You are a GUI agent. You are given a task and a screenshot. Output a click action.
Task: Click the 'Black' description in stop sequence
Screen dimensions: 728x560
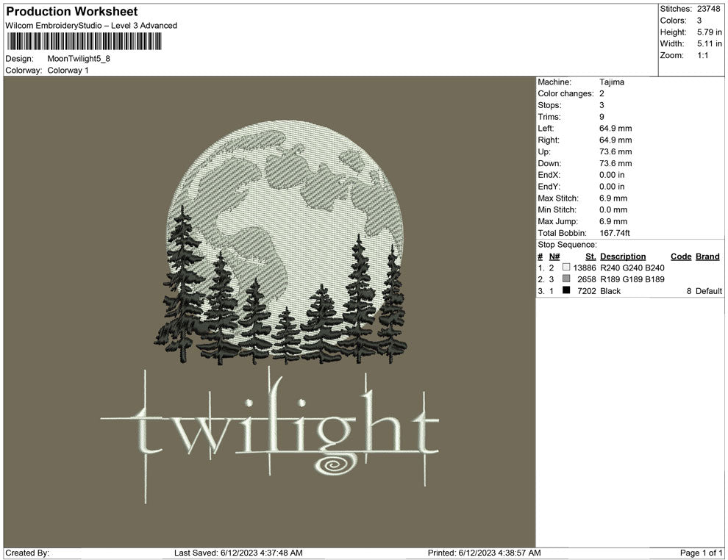click(x=610, y=291)
